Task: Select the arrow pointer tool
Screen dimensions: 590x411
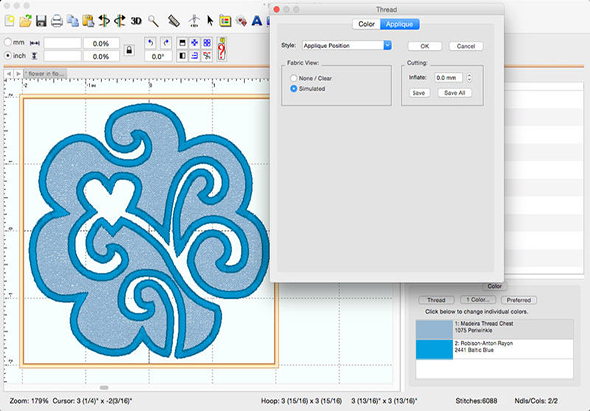Action: pos(210,21)
